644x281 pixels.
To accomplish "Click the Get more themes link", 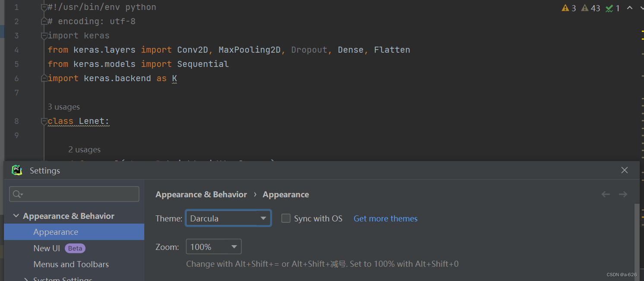I will (385, 218).
